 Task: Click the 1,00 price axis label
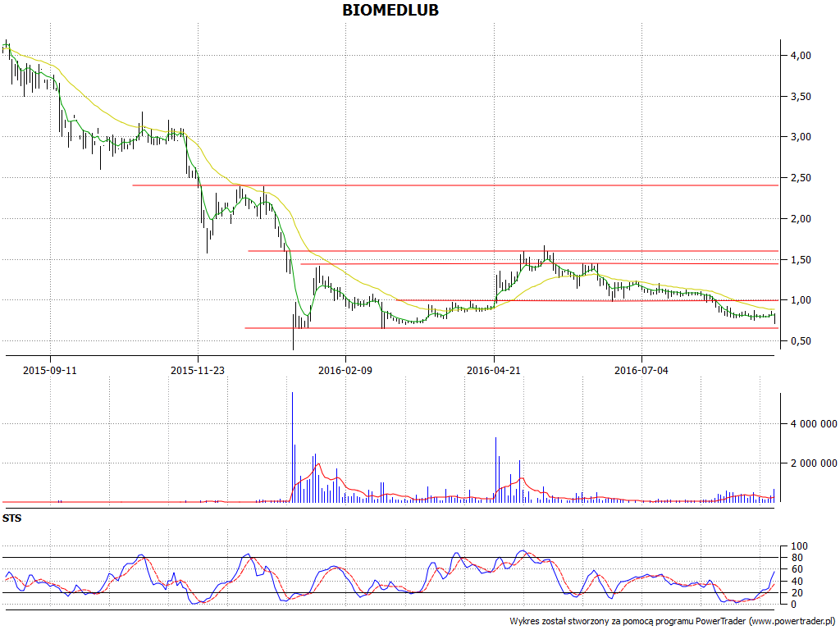point(800,300)
